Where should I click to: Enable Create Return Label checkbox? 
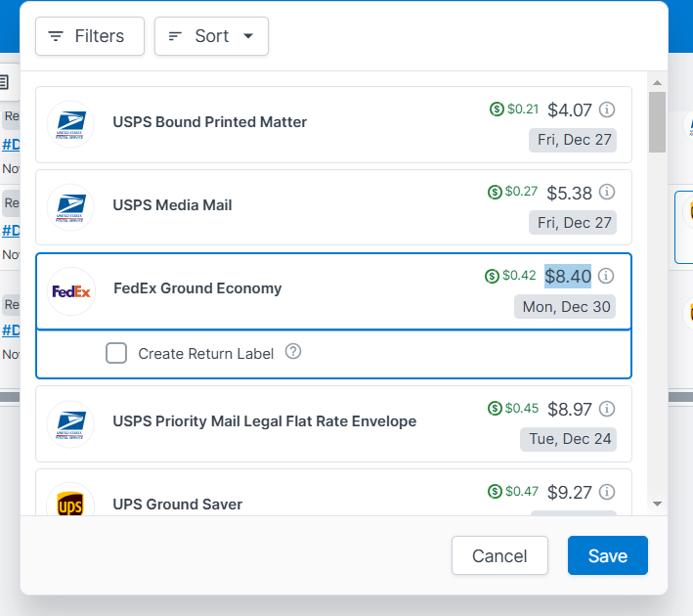coord(116,353)
